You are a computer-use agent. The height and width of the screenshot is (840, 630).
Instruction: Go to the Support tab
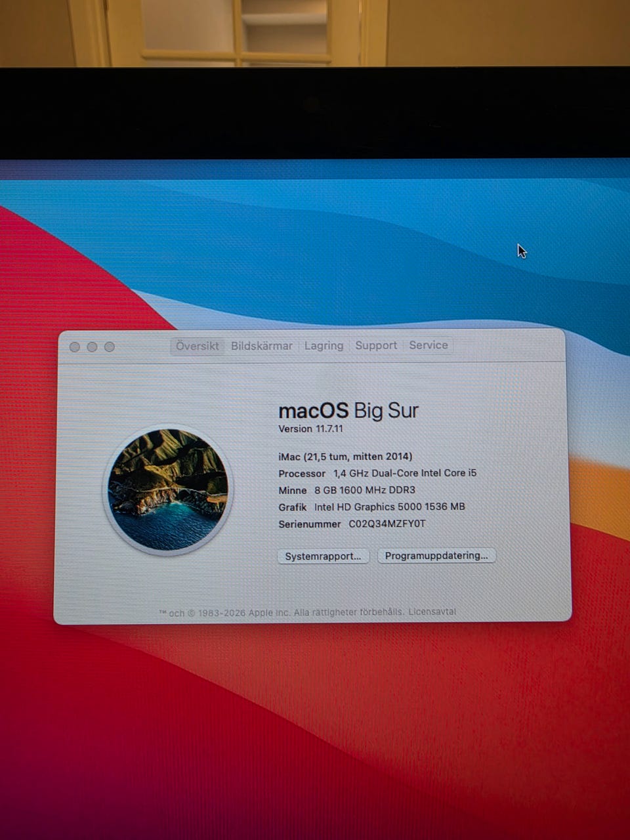click(x=376, y=345)
